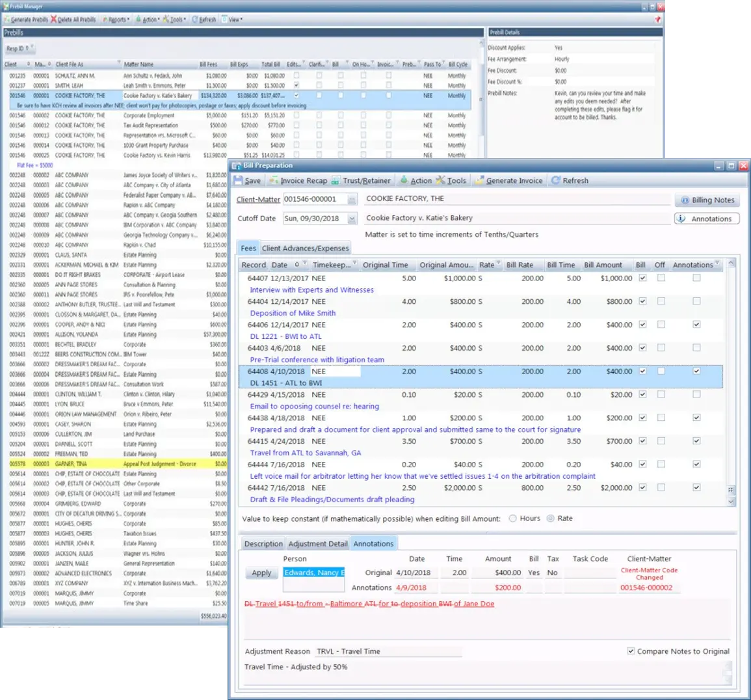The height and width of the screenshot is (700, 751).
Task: Click the Annotations button near the matter name
Action: 706,219
